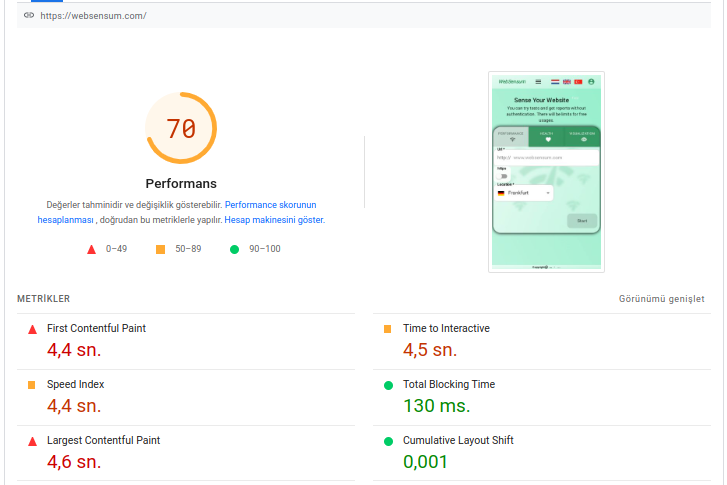Click the Speed Index orange square icon
727x485 pixels.
click(32, 385)
